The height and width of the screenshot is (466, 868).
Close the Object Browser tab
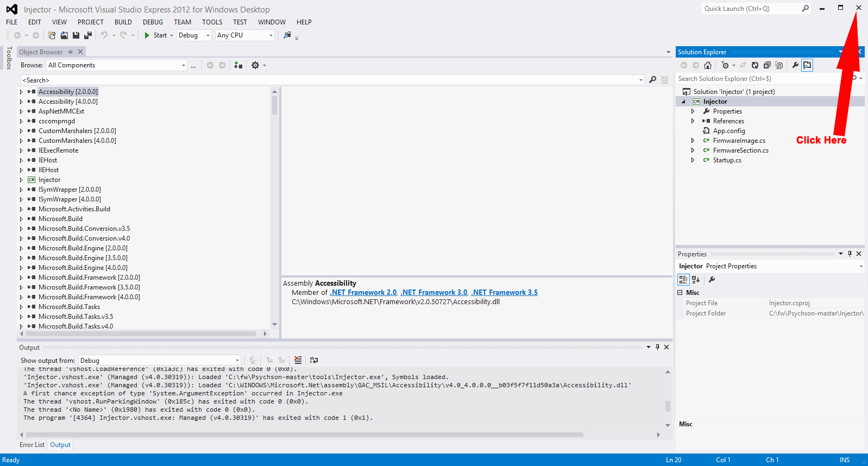coord(80,52)
